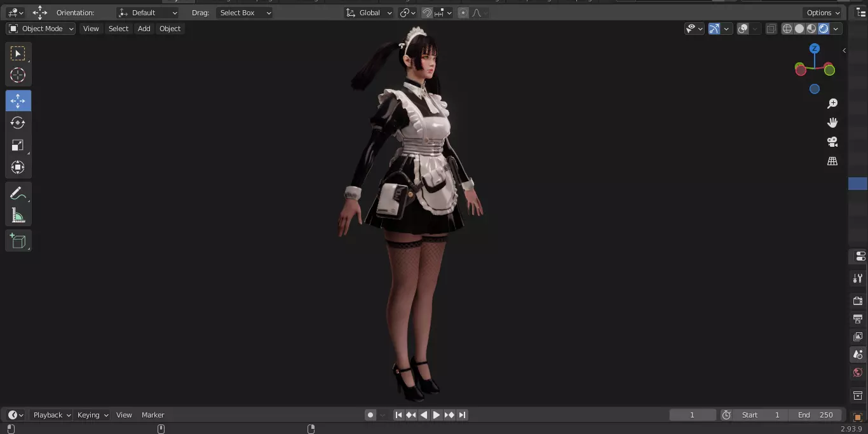The height and width of the screenshot is (434, 868).
Task: Open the Render properties tab
Action: point(858,301)
